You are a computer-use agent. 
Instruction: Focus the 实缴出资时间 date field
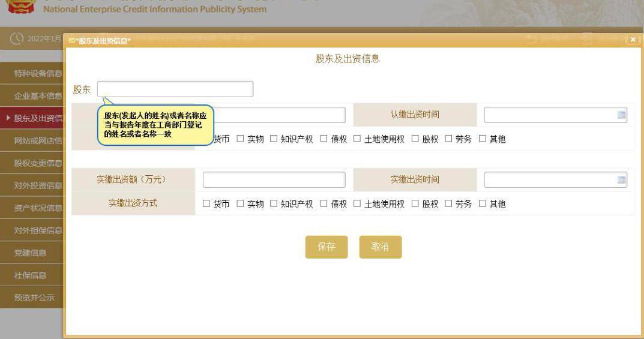[556, 180]
